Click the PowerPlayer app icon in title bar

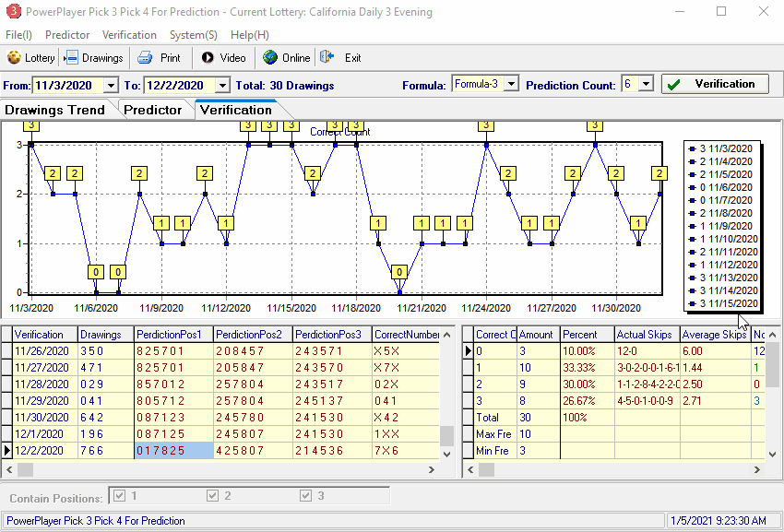click(x=13, y=11)
